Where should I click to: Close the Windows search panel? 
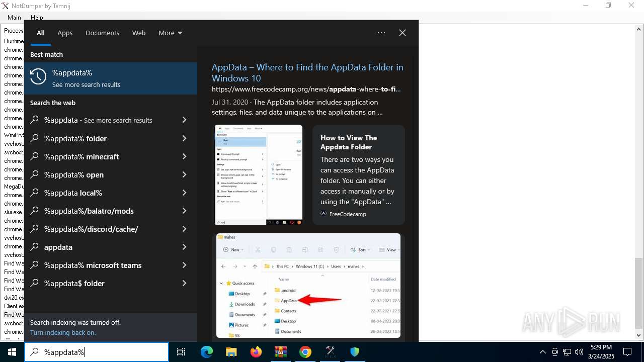pyautogui.click(x=403, y=33)
